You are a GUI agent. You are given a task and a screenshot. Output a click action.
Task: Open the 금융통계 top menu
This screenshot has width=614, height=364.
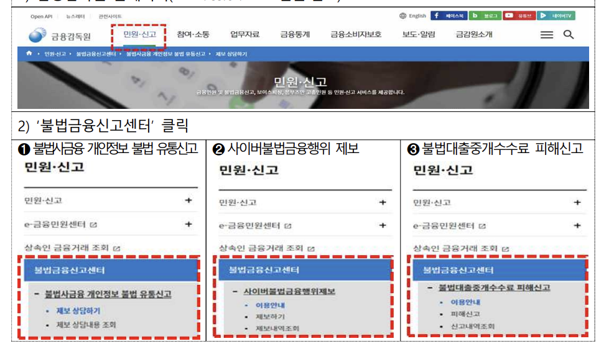click(x=295, y=34)
